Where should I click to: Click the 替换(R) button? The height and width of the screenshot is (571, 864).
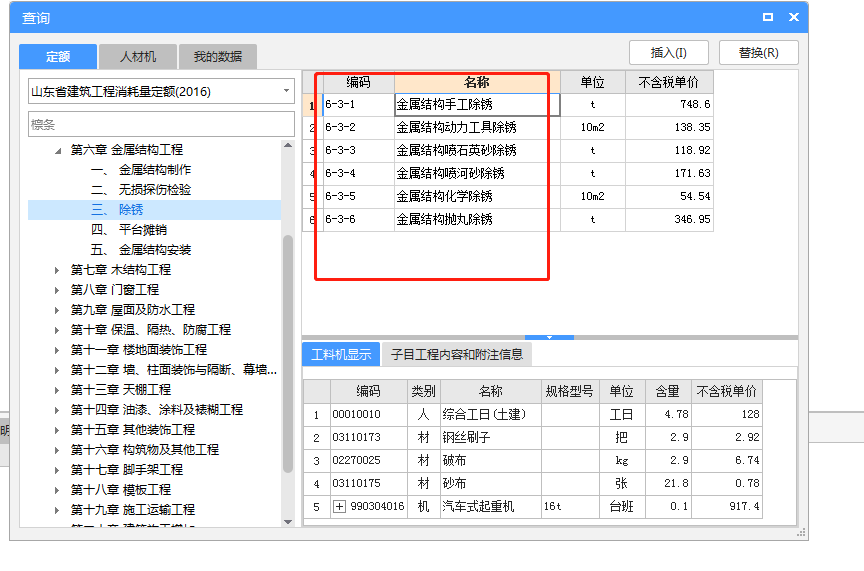click(x=758, y=53)
